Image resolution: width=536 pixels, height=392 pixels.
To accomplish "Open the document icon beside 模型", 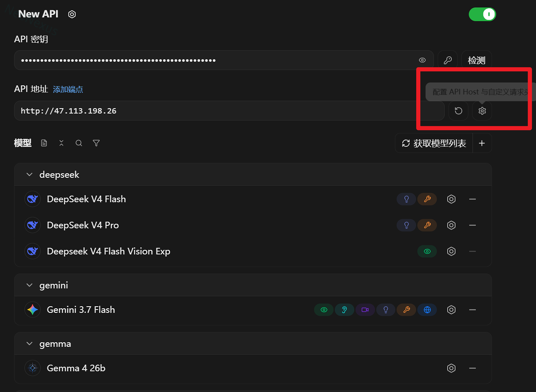I will [44, 143].
